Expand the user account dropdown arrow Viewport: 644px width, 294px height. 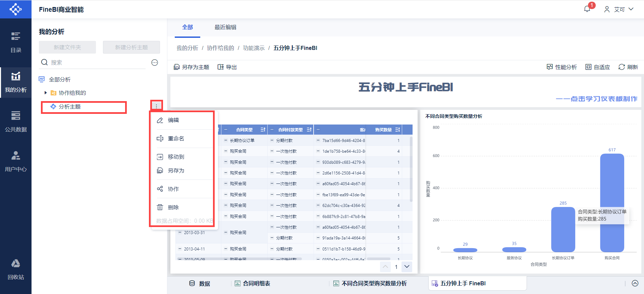point(631,9)
